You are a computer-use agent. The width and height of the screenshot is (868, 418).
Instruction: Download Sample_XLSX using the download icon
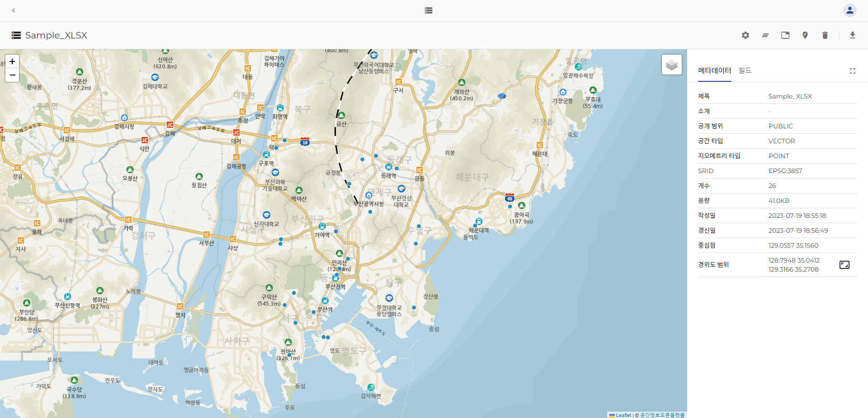[853, 35]
